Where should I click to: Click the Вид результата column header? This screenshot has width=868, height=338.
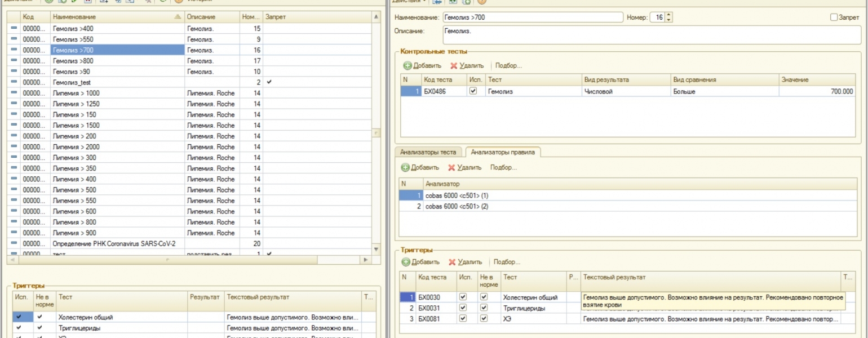click(626, 80)
